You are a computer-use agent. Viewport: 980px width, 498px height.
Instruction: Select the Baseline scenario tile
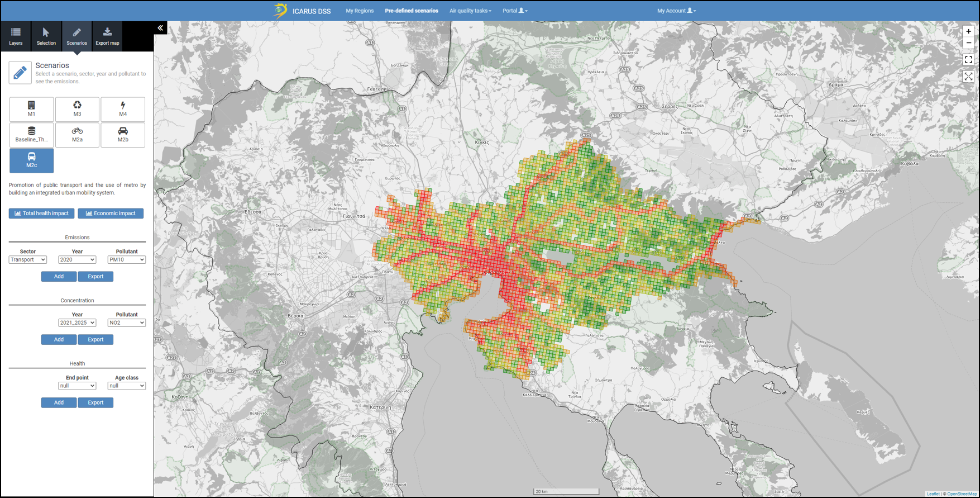[31, 135]
